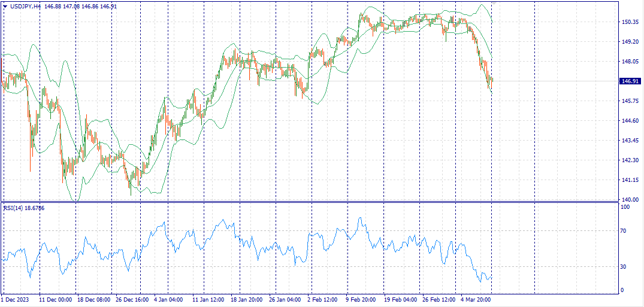This screenshot has height=307, width=644.
Task: Click the 4 Mar 20:00 time label
Action: pyautogui.click(x=476, y=299)
